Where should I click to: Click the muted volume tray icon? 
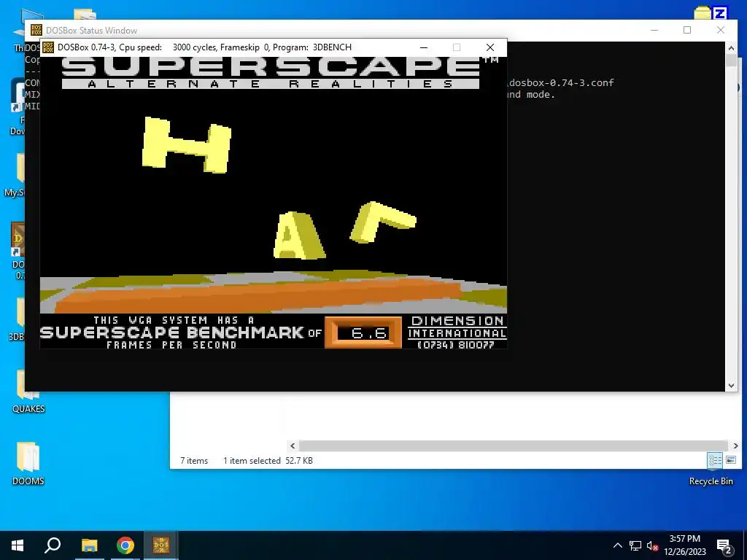pyautogui.click(x=653, y=545)
